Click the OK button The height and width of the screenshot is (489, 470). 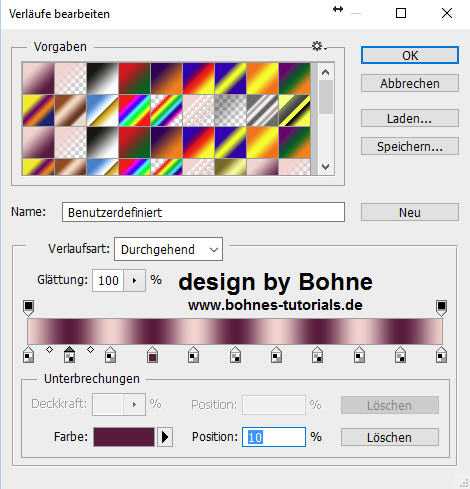click(x=410, y=55)
